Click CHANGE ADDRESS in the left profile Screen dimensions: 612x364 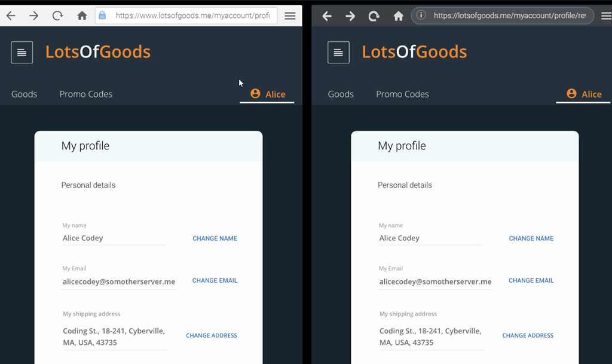coord(212,335)
